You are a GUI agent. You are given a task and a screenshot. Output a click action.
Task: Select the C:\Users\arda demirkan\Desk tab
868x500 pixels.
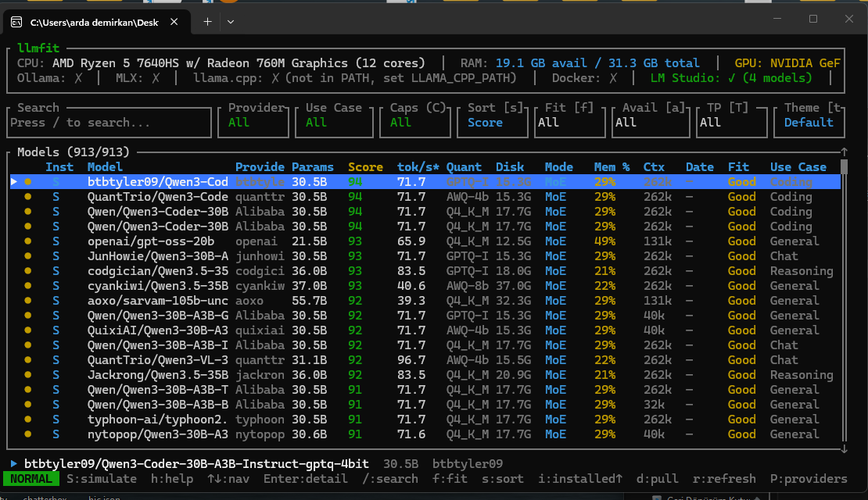(x=97, y=22)
